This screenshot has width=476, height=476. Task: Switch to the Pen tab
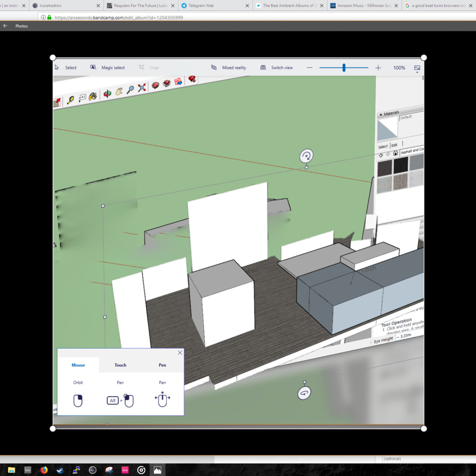[162, 365]
